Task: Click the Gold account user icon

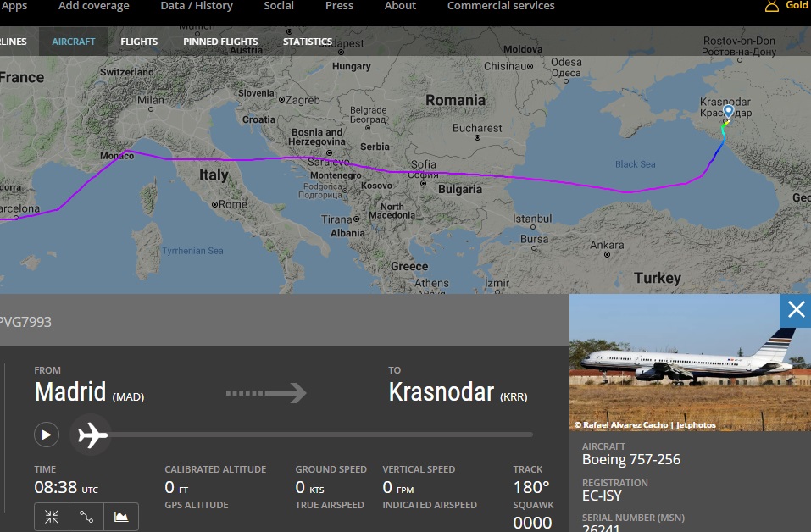Action: point(771,6)
